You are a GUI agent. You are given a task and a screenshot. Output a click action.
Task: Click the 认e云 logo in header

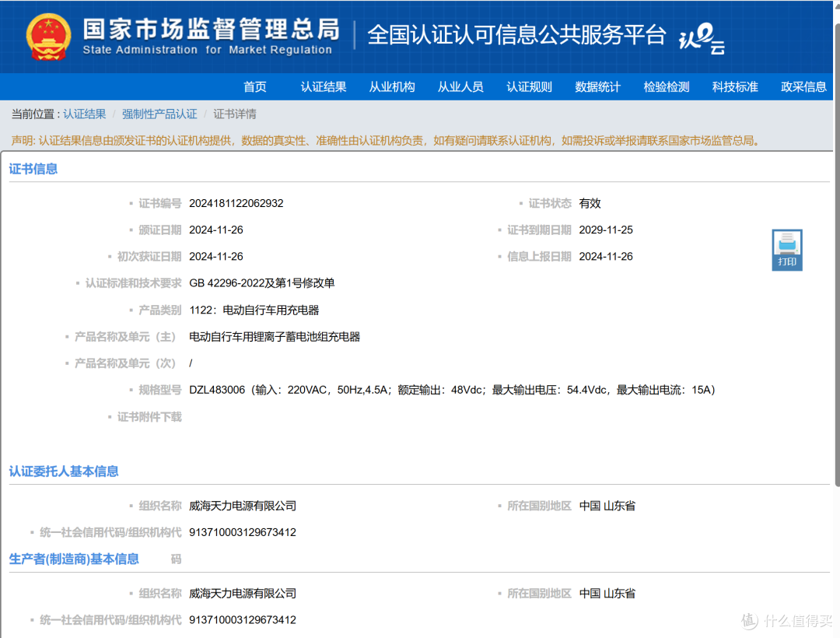pos(702,39)
